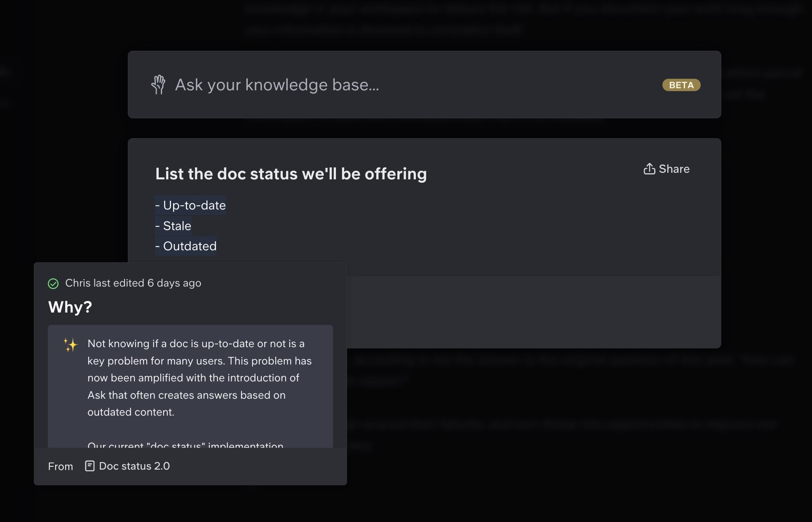The width and height of the screenshot is (812, 522).
Task: Click the highlighted 'Up-to-date' answer line
Action: click(x=190, y=205)
